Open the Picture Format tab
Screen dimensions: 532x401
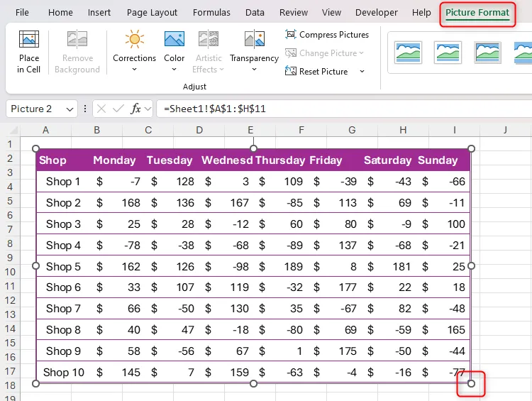[x=477, y=13]
